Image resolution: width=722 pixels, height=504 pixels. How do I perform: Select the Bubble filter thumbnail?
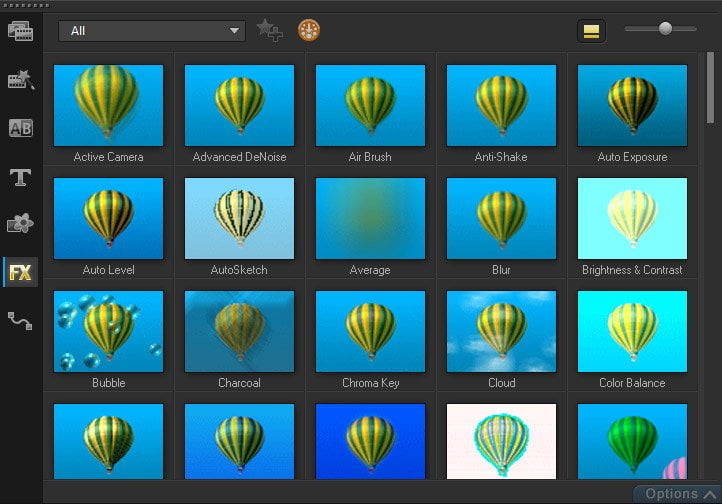(x=108, y=331)
